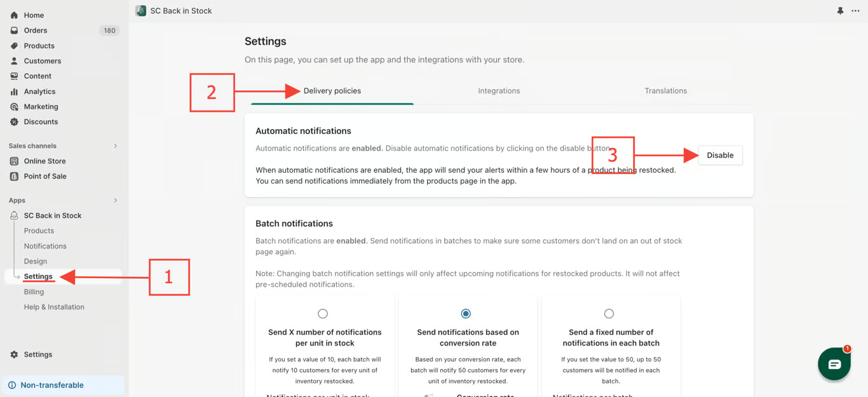Select 'Send X number of notifications per unit' radio

[323, 314]
